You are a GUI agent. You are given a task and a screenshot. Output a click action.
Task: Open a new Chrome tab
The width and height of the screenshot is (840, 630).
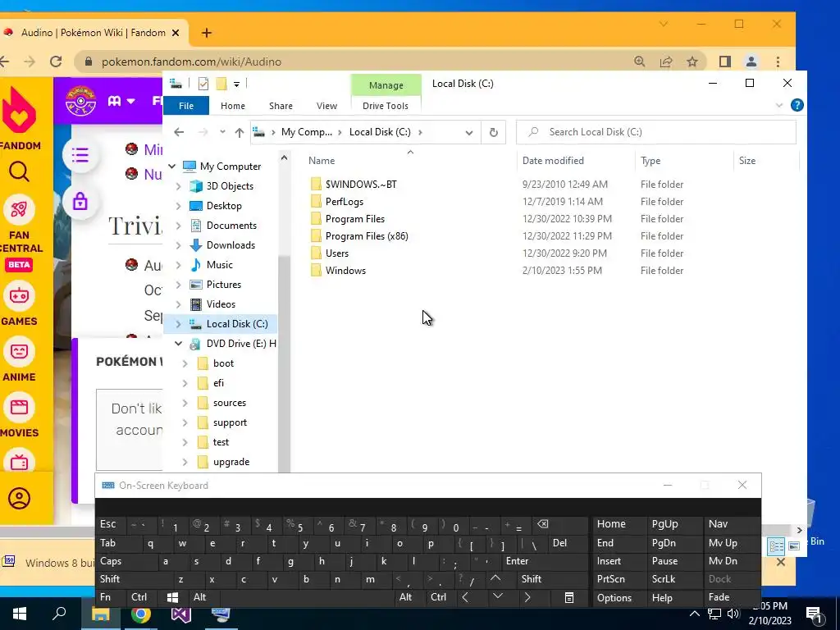coord(206,33)
